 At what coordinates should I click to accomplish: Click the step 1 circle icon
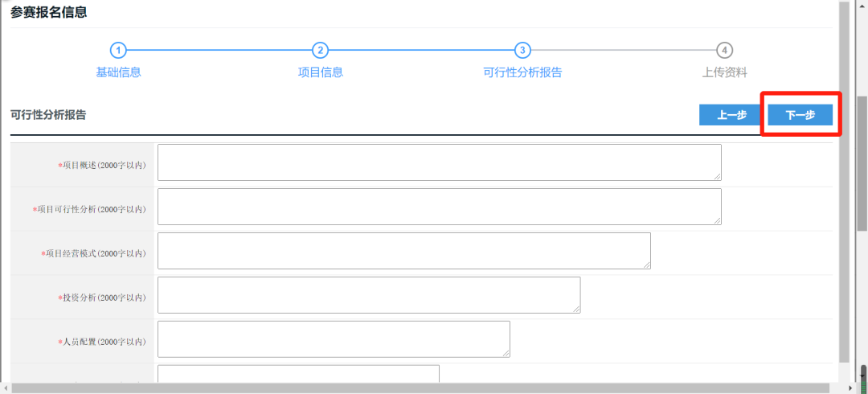click(118, 50)
